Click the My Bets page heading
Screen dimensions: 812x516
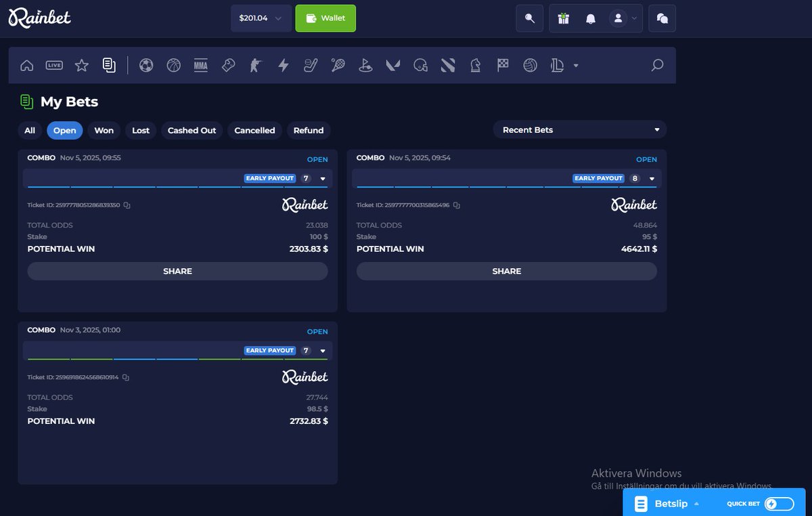(x=69, y=102)
